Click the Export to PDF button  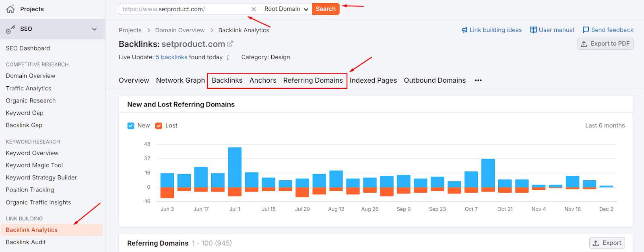click(x=605, y=44)
